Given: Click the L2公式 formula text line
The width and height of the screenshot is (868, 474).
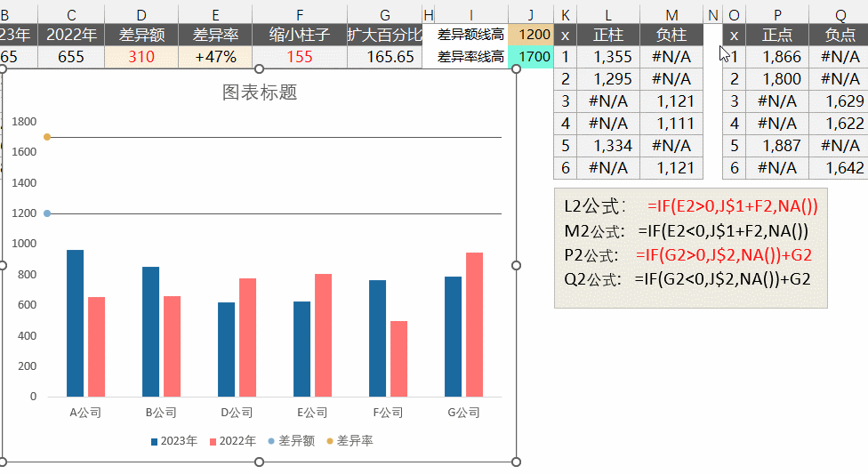Looking at the screenshot, I should 691,206.
